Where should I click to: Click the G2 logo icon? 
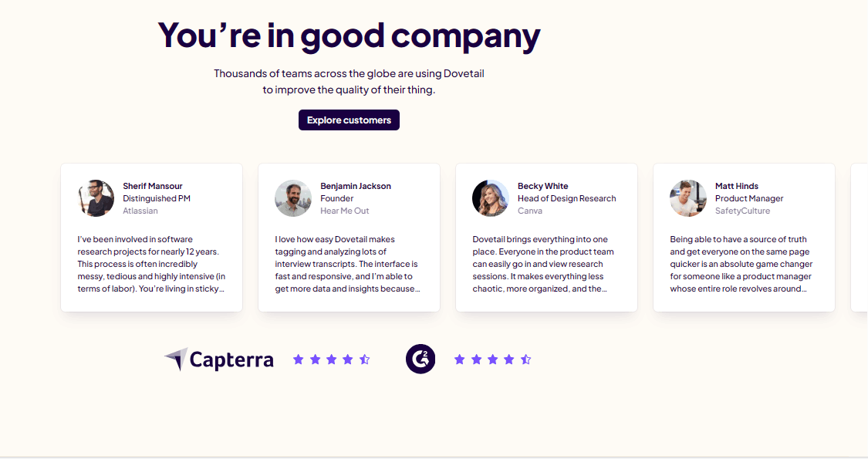[420, 359]
